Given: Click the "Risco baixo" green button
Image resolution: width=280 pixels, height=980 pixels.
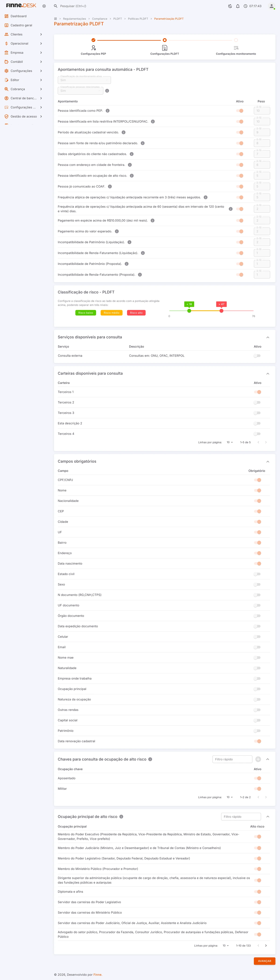Looking at the screenshot, I should click(x=86, y=313).
